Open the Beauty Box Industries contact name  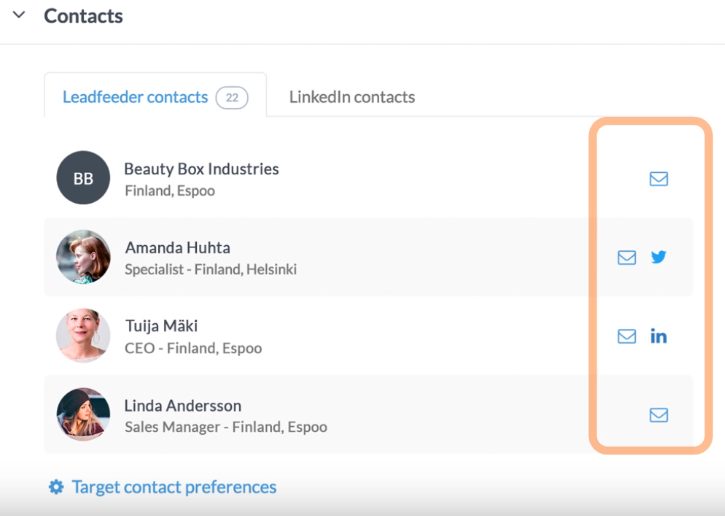[x=201, y=168]
